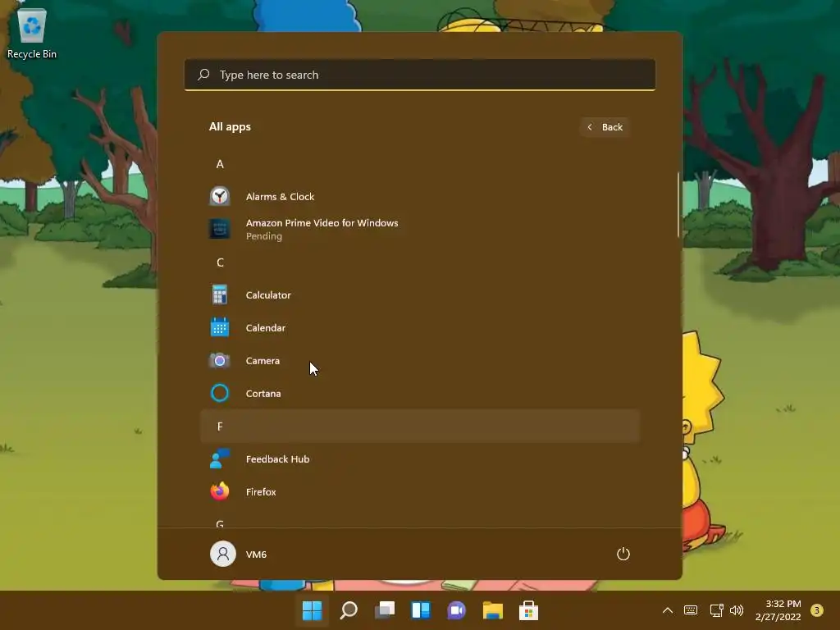Open the Feedback Hub icon

pos(220,459)
